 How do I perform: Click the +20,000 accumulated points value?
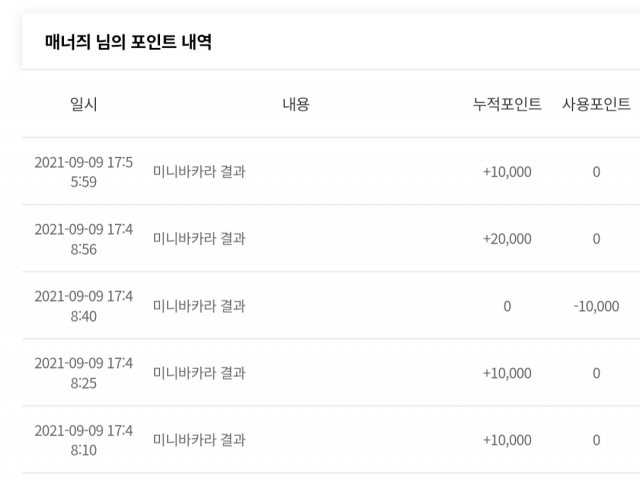(x=507, y=239)
